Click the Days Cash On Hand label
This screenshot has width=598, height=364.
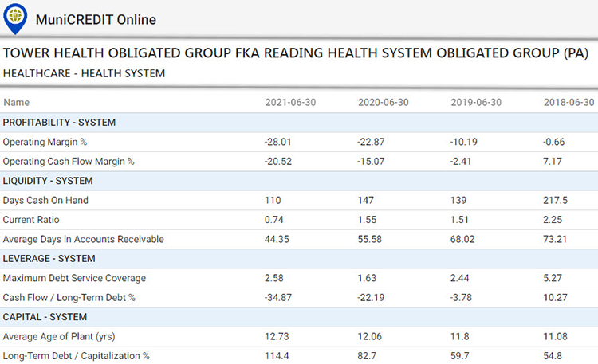[45, 200]
